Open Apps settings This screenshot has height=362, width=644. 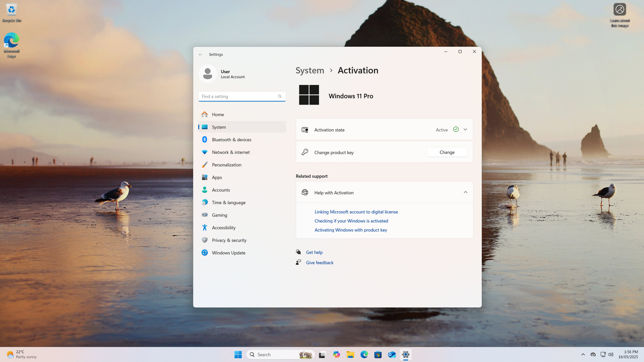tap(242, 177)
